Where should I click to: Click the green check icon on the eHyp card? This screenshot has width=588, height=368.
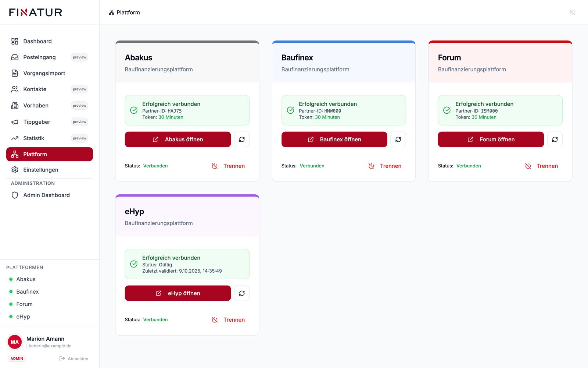[134, 264]
